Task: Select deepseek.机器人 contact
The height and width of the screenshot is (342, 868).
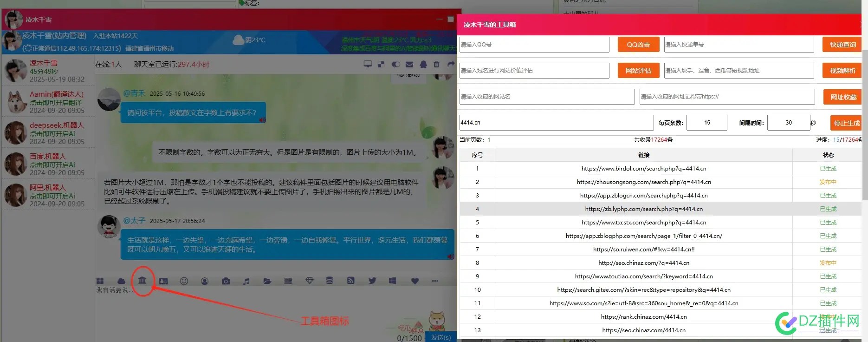Action: click(x=48, y=133)
